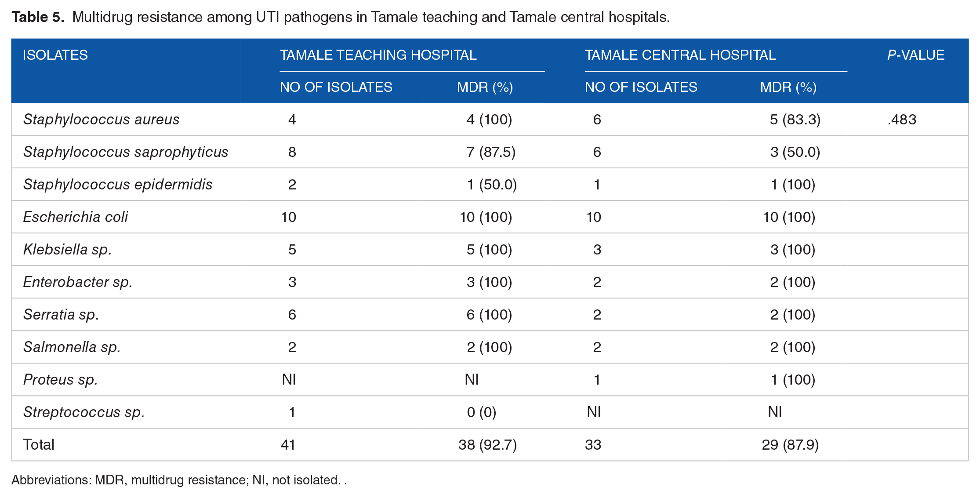Click the Staphylococcus aureus row label
This screenshot has height=498, width=980.
[101, 119]
